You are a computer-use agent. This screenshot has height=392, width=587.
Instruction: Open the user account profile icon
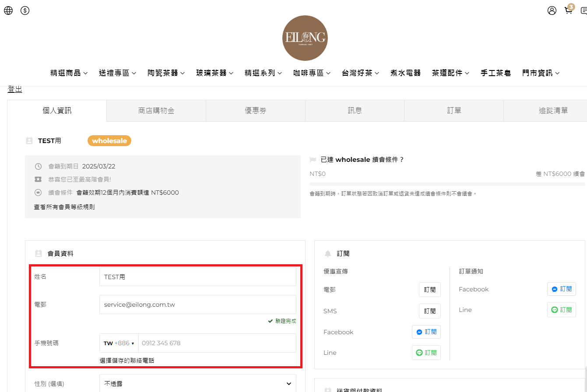552,10
